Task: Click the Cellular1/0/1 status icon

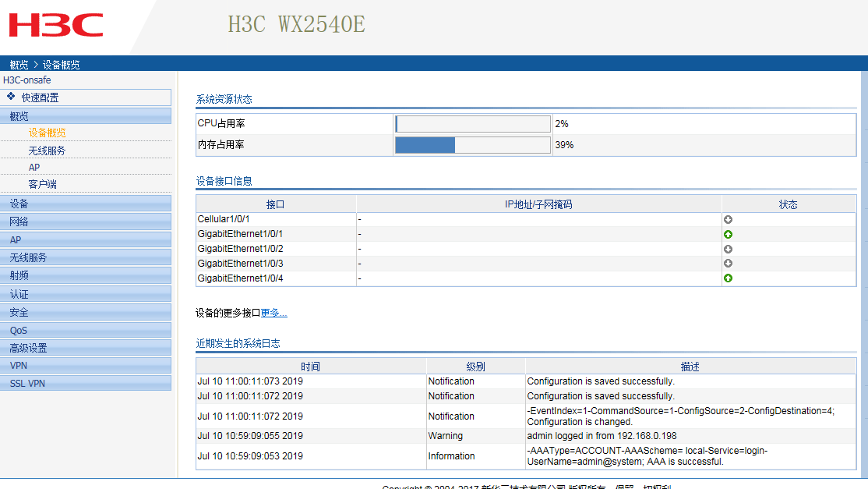Action: [728, 220]
